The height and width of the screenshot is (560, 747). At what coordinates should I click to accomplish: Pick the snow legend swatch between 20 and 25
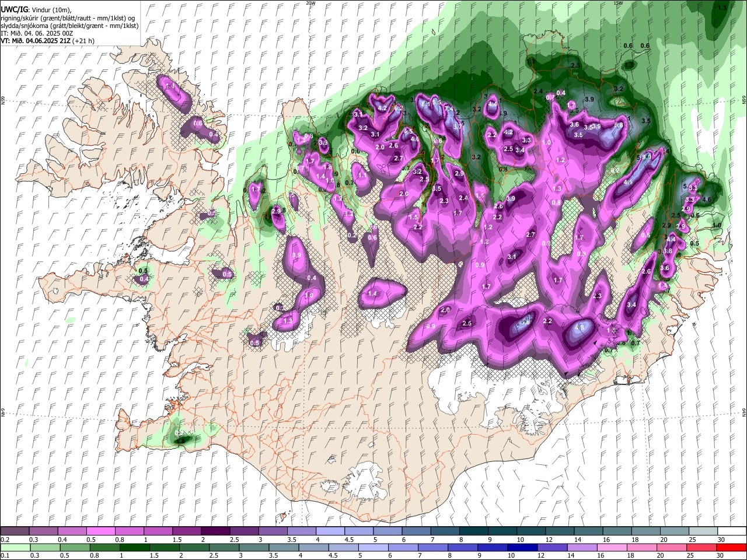pyautogui.click(x=674, y=531)
